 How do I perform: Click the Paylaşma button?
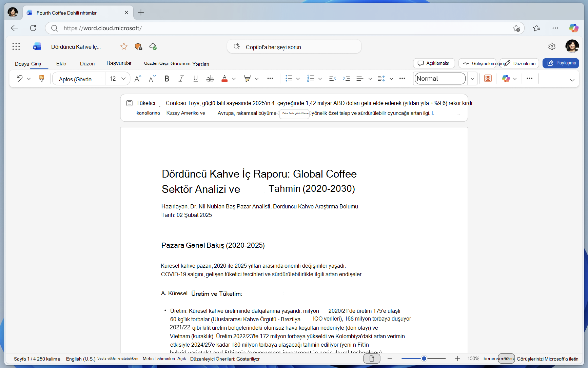[x=561, y=63]
